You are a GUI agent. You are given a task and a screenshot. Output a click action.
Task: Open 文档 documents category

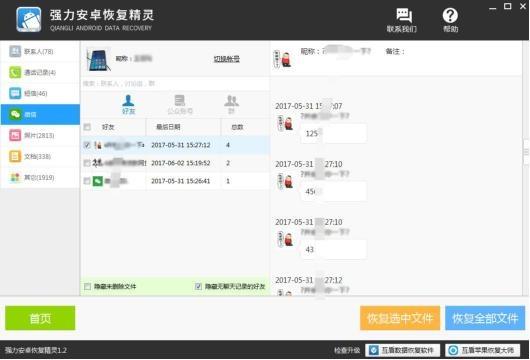pyautogui.click(x=40, y=156)
